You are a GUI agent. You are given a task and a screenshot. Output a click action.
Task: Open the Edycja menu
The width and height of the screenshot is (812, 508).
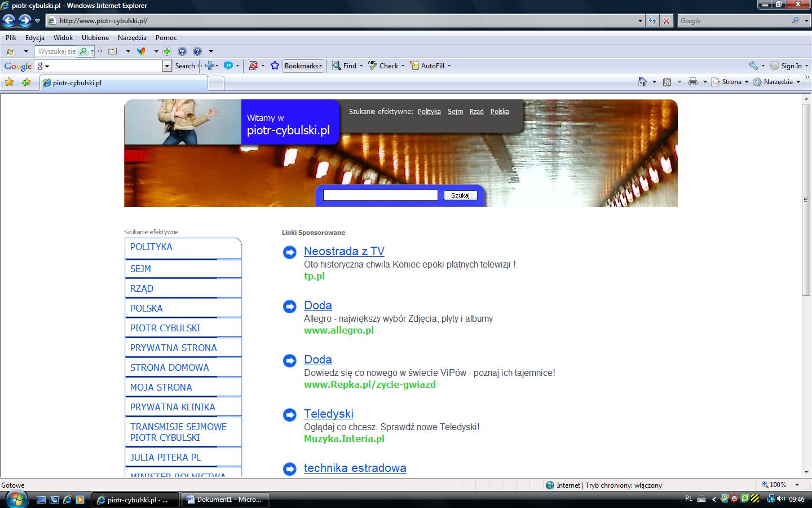coord(35,38)
